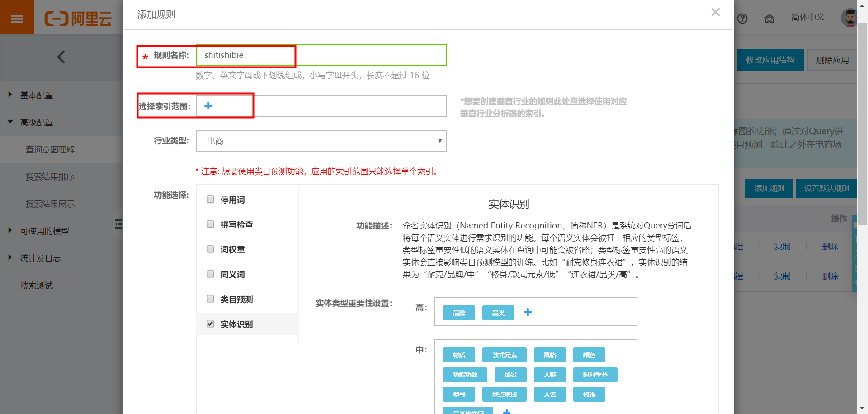This screenshot has height=414, width=868.
Task: Click the 规则名称 input field
Action: [321, 55]
